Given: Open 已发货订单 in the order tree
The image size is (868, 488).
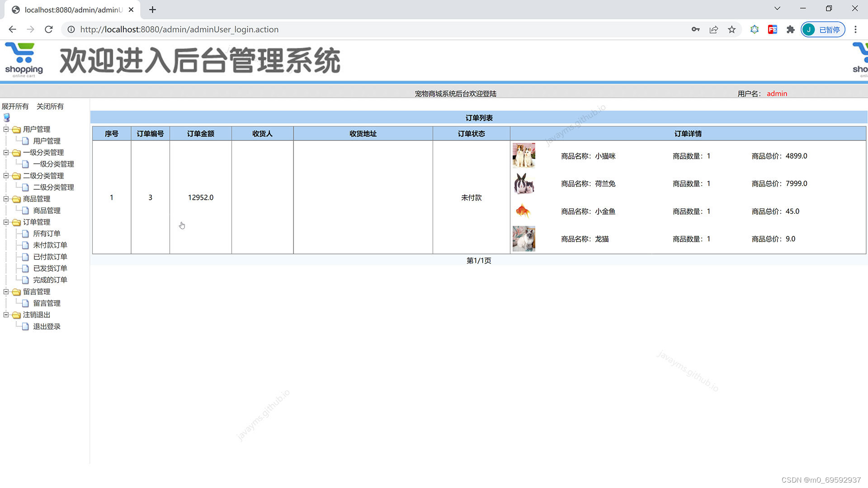Looking at the screenshot, I should pos(50,268).
